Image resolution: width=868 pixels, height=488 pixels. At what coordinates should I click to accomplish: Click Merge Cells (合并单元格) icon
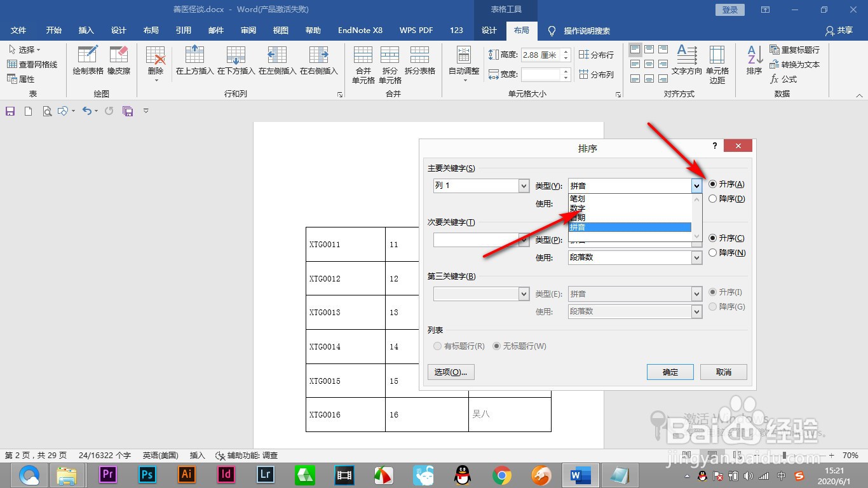(363, 65)
